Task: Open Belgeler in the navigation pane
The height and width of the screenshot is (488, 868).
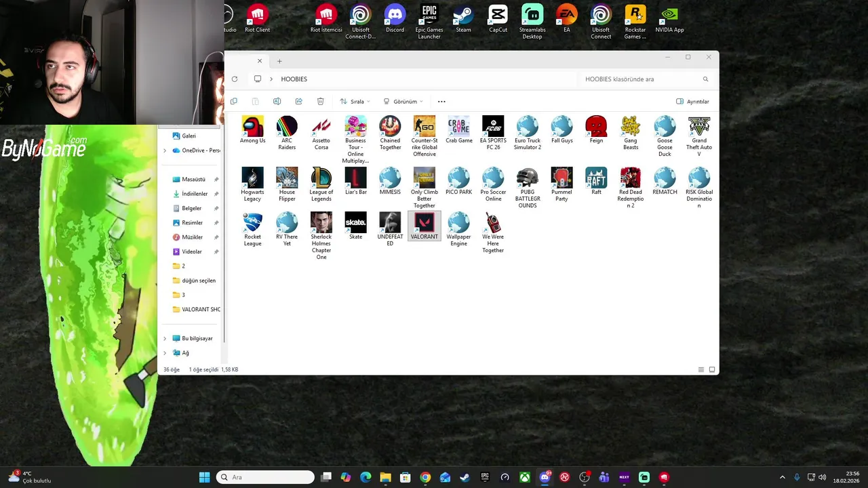Action: pos(191,208)
